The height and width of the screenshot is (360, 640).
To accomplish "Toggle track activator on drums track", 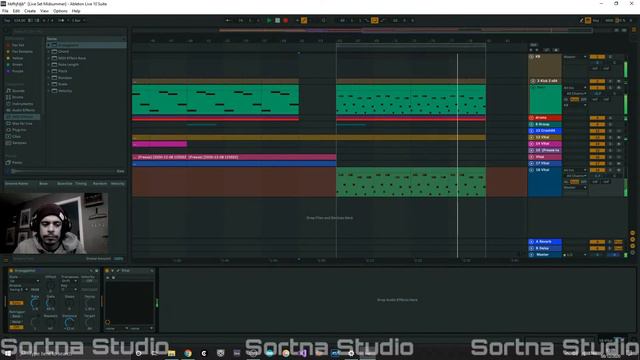I will point(597,118).
